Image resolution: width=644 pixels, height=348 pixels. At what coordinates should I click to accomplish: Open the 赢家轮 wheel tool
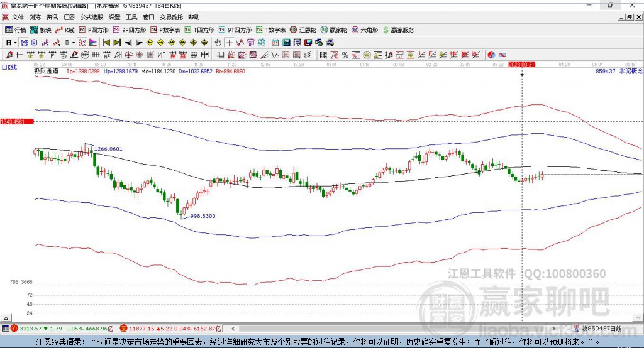[x=334, y=30]
